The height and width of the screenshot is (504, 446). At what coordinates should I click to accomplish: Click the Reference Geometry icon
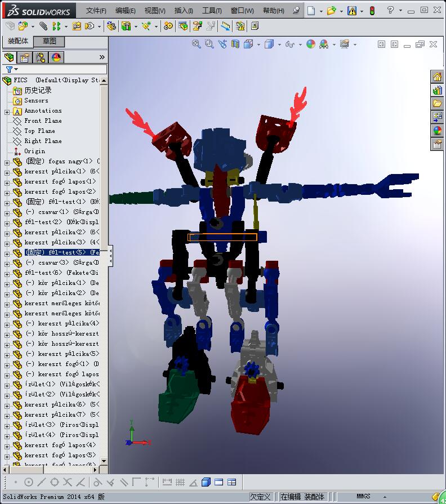pyautogui.click(x=146, y=26)
